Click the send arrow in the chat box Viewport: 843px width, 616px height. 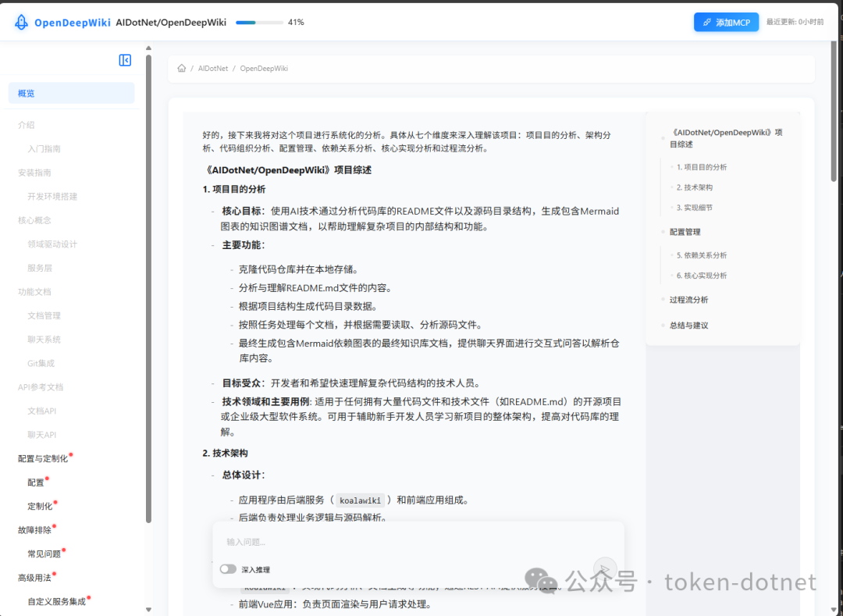coord(604,569)
